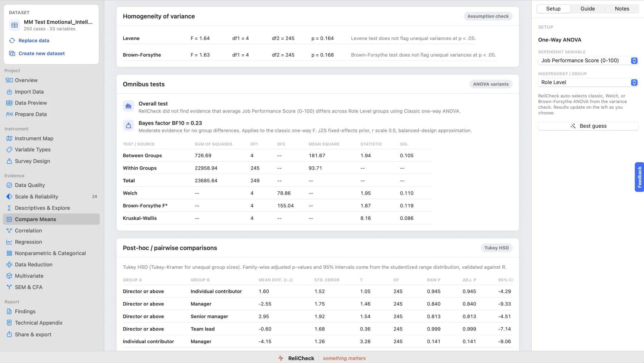Click the Create new dataset link
Screen dimensions: 644x363
coord(42,53)
